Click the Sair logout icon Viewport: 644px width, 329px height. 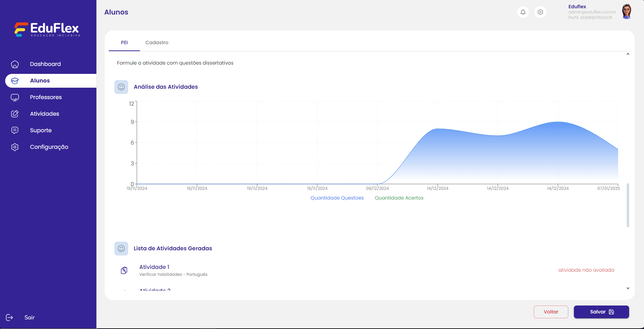10,318
